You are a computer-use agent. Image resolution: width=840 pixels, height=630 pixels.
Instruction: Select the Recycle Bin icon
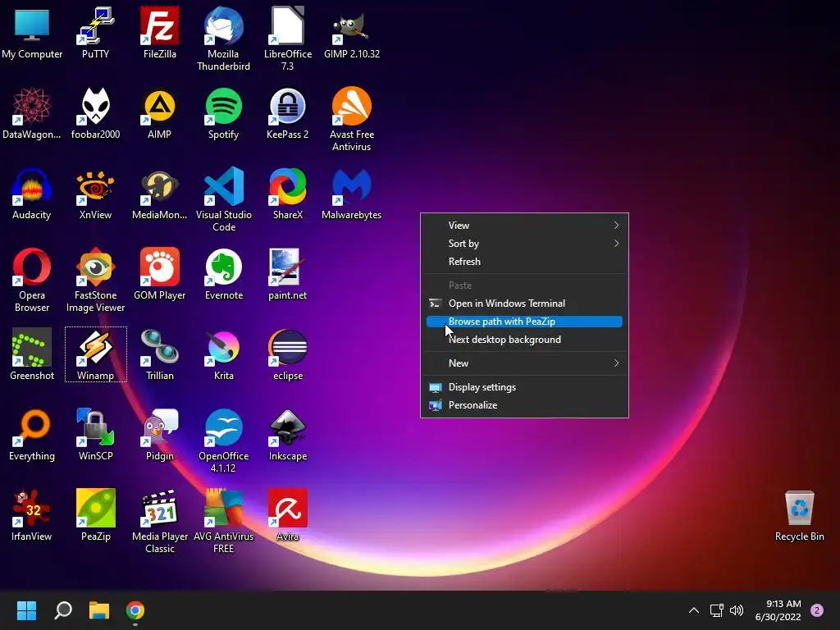[799, 515]
